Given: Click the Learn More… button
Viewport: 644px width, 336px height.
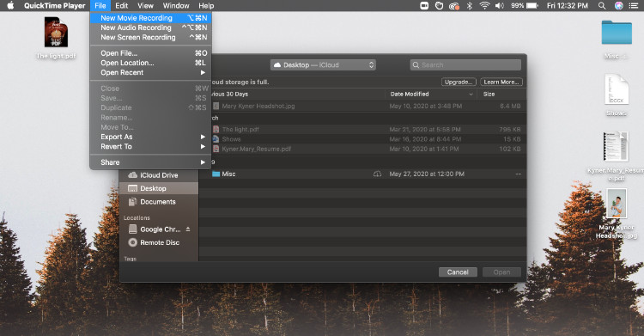Looking at the screenshot, I should tap(501, 82).
